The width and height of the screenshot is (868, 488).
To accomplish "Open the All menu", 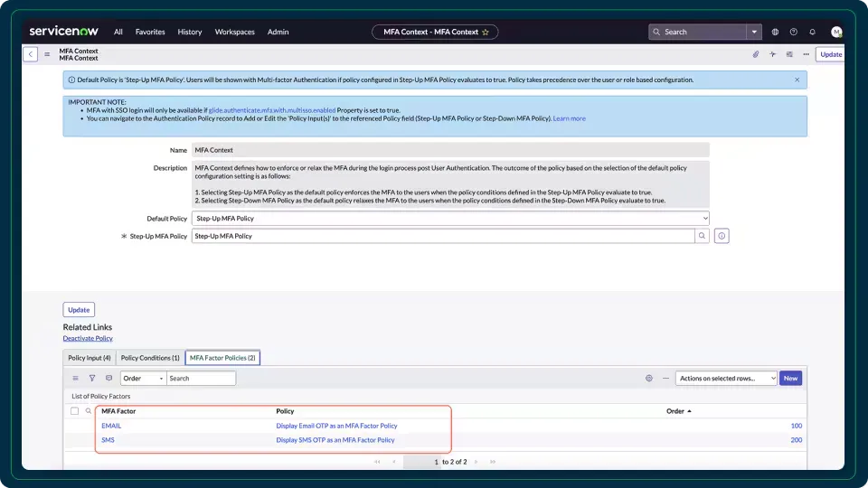I will pos(118,33).
